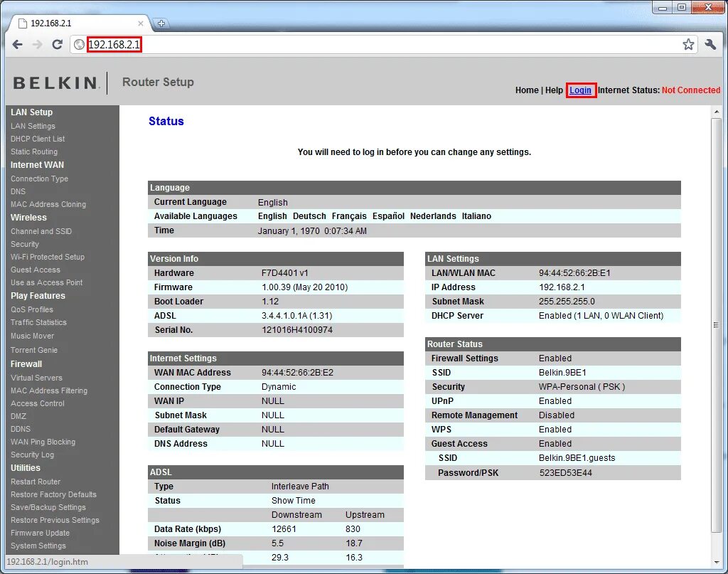The height and width of the screenshot is (574, 728).
Task: Open Access Control in the sidebar
Action: (x=37, y=403)
